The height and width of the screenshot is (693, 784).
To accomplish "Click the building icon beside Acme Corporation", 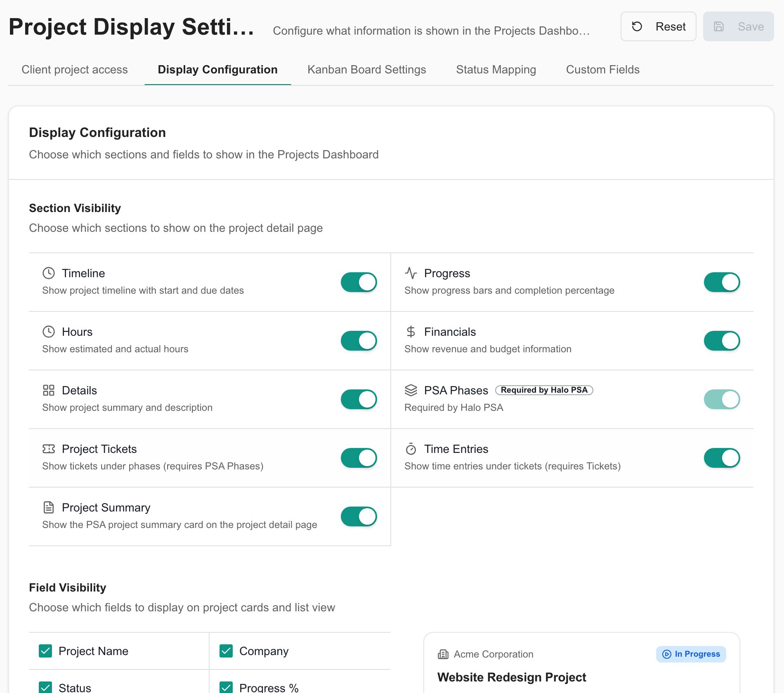I will 443,654.
